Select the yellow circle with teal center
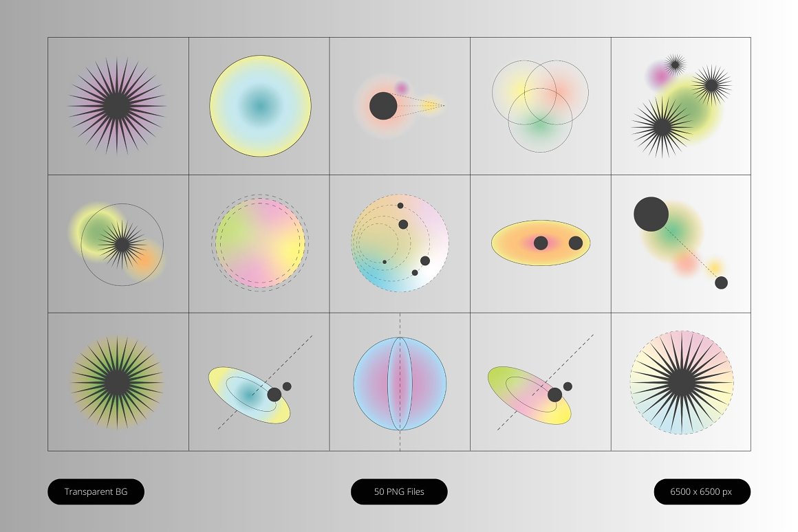The image size is (798, 532). 260,105
